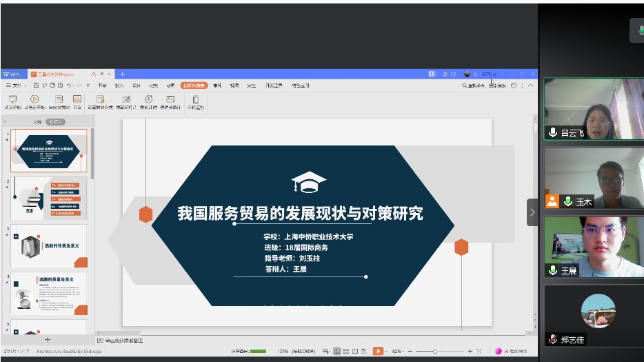Click the From Beginning slideshow icon
Screen dimensions: 644x362
(x=12, y=101)
